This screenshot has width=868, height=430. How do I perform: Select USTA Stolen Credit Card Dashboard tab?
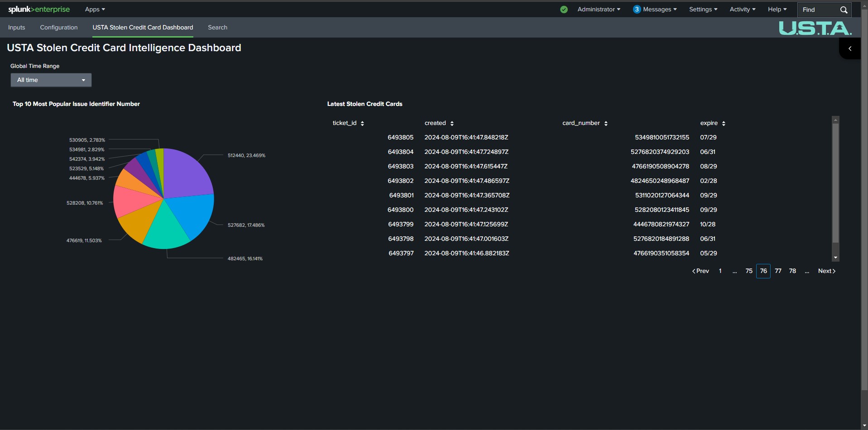(143, 28)
